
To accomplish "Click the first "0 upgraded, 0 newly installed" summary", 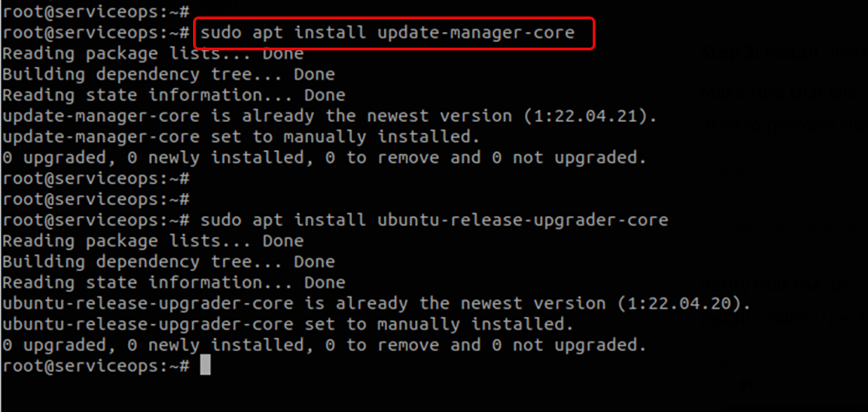I will click(x=324, y=158).
